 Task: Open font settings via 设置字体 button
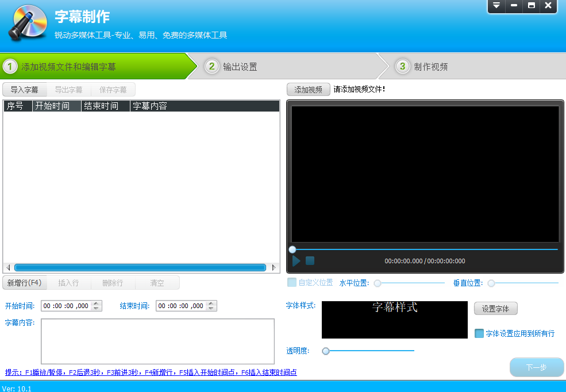495,309
